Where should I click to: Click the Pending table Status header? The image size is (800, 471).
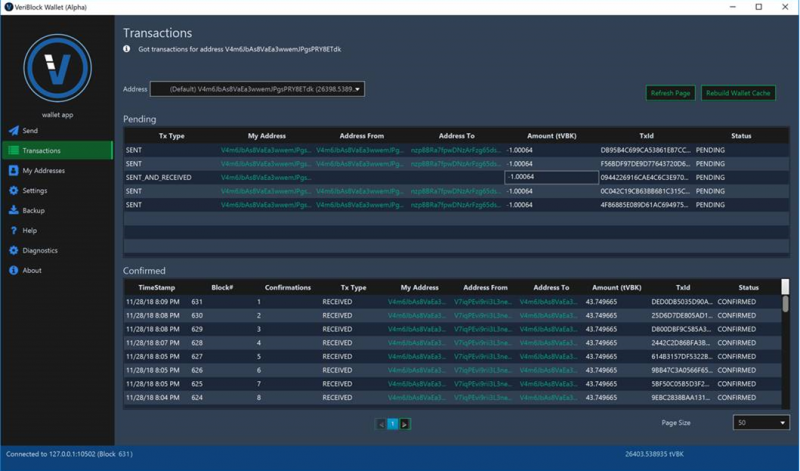tap(741, 136)
